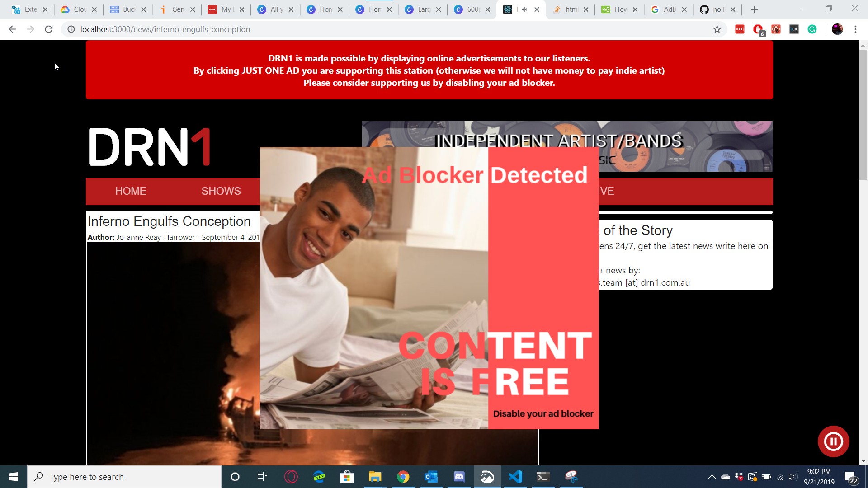Screen dimensions: 868x488
Task: Launch Opera from the taskbar
Action: tap(291, 477)
